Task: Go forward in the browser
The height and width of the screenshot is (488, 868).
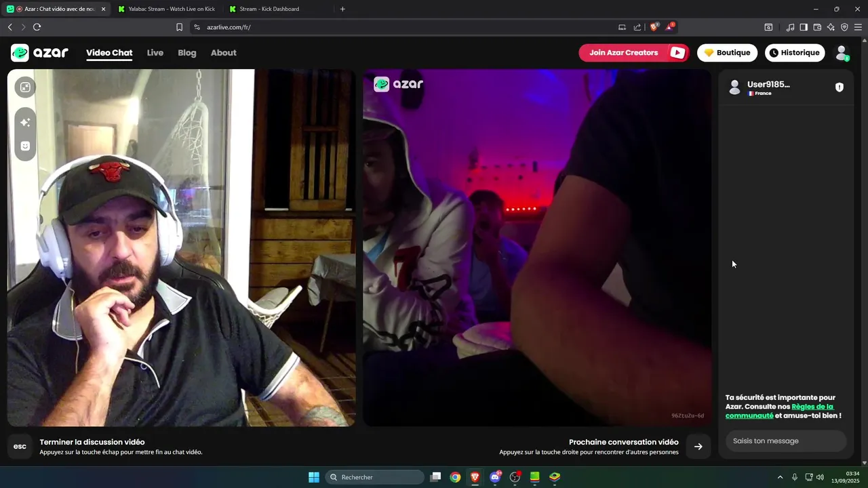Action: click(23, 27)
